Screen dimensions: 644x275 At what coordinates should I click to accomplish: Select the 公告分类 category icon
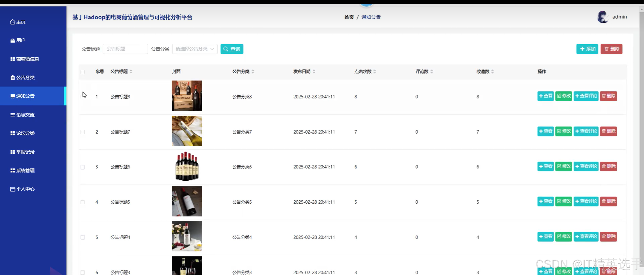[x=13, y=77]
